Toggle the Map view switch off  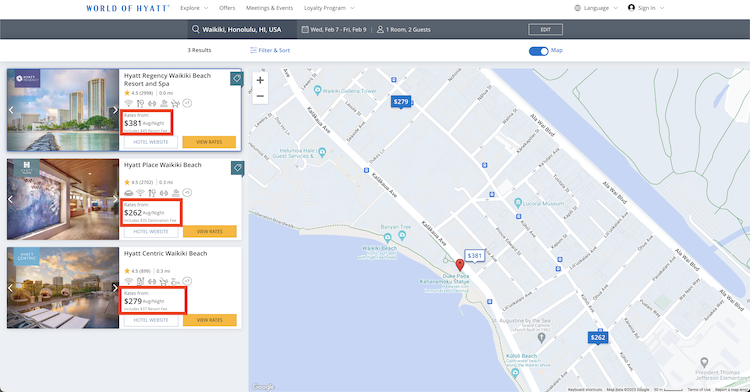539,51
